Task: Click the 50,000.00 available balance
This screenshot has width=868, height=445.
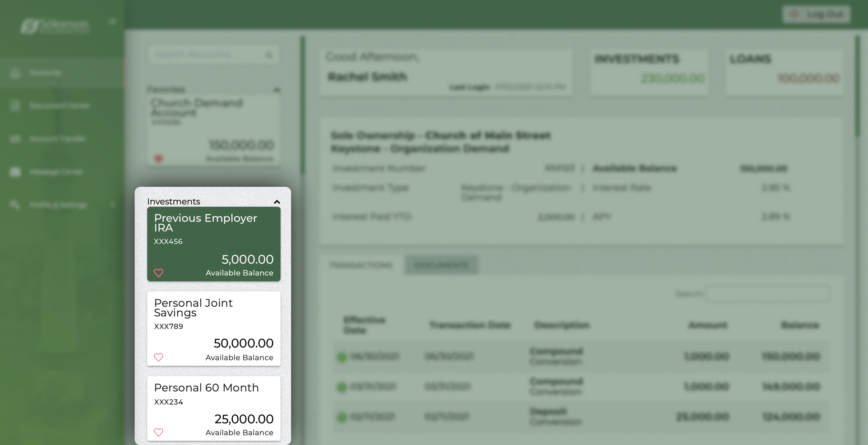Action: 243,343
